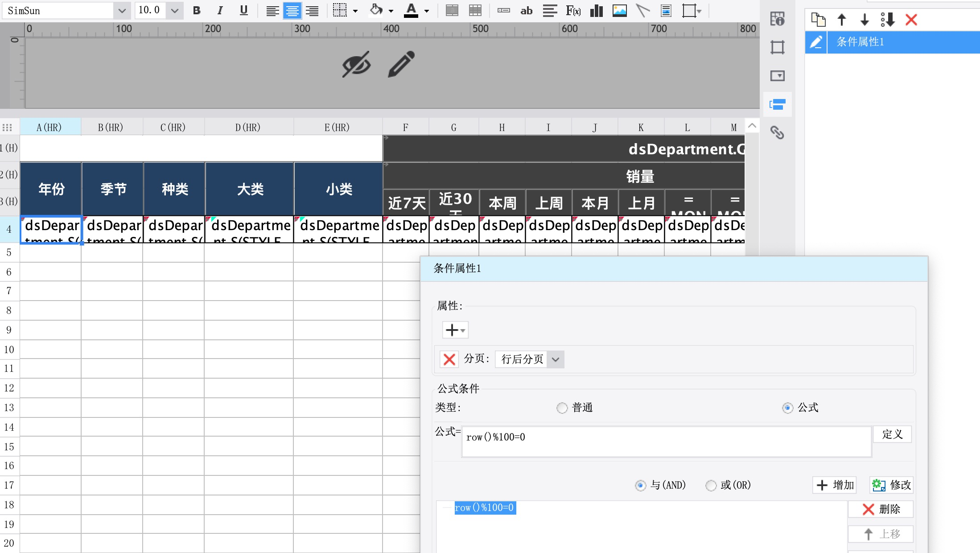Click the paint bucket fill icon
The height and width of the screenshot is (553, 980).
376,10
